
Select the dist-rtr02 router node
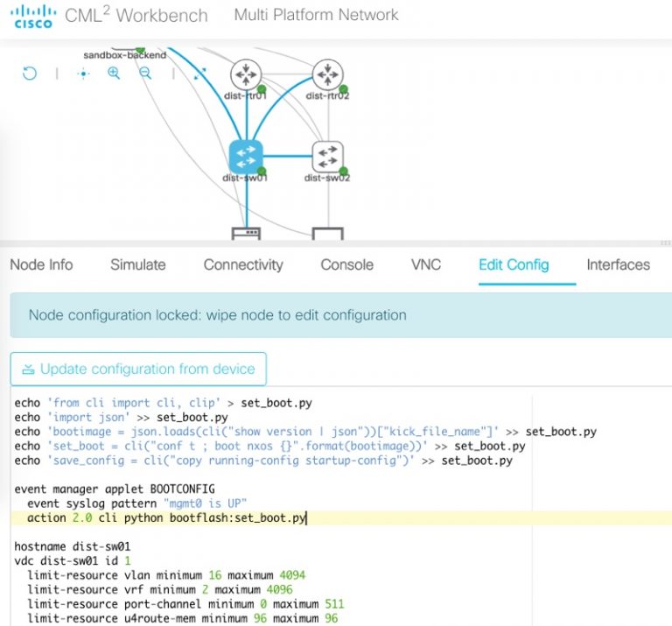pos(327,74)
